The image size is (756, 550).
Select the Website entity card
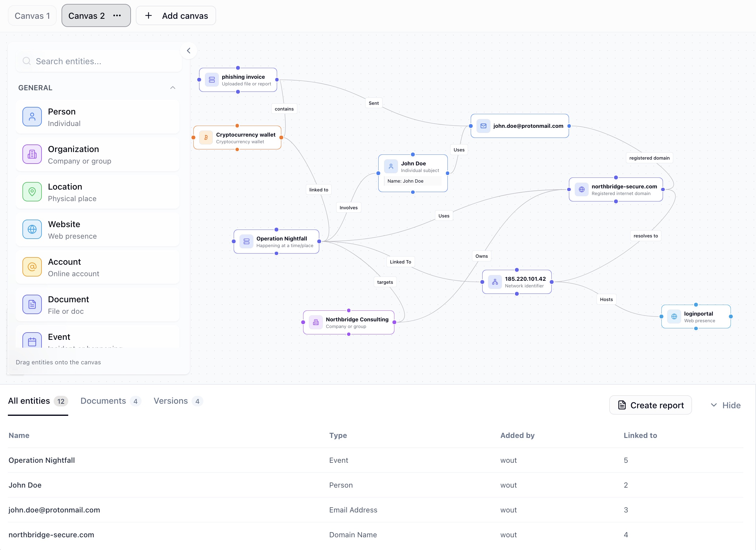point(97,230)
